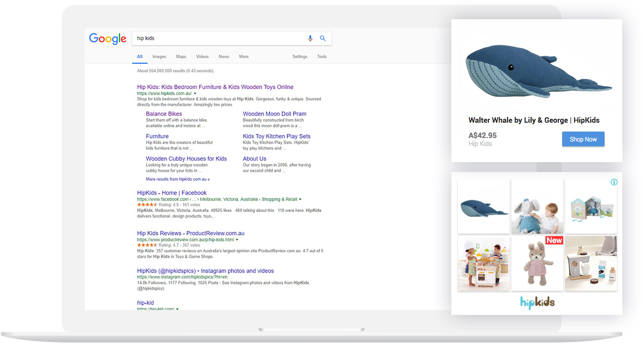
Task: Select whale toy thumbnail in grid ad
Action: 484,206
